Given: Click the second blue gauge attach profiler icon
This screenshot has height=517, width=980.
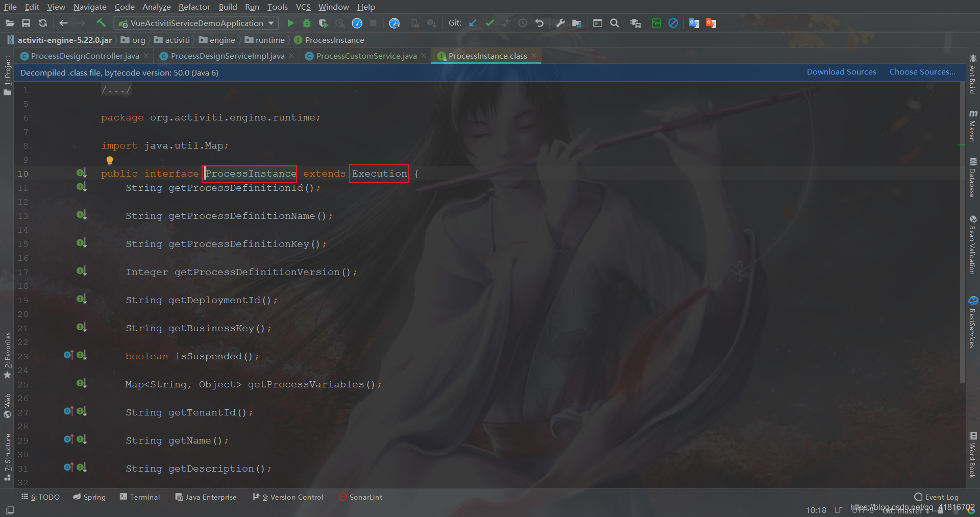Looking at the screenshot, I should [394, 23].
